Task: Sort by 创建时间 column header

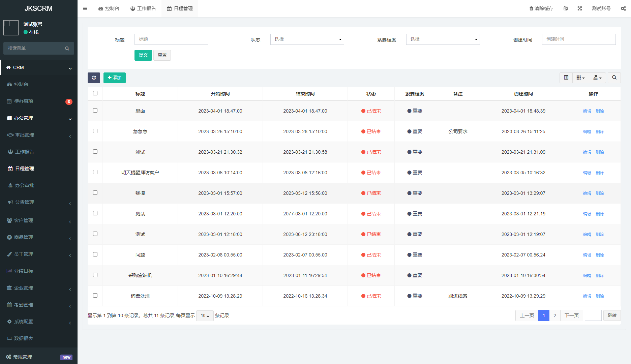Action: point(523,94)
